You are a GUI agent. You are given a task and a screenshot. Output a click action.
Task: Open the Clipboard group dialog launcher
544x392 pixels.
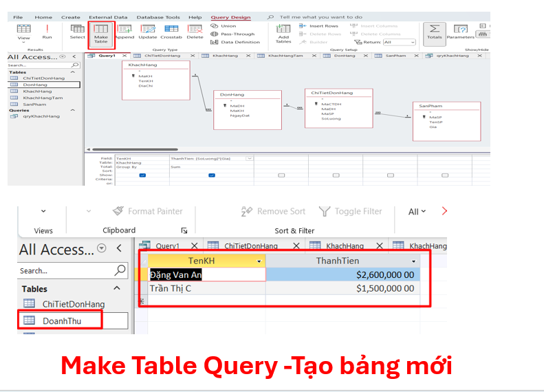[x=184, y=230]
